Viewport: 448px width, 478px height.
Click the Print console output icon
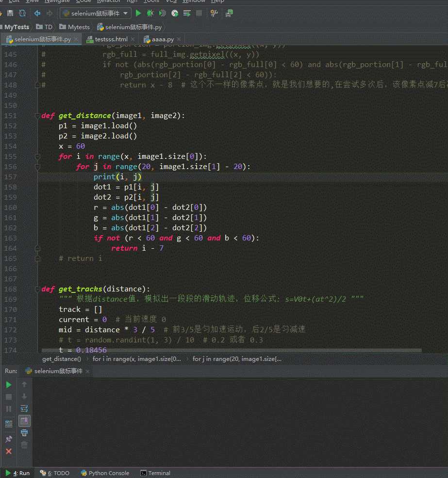(24, 432)
